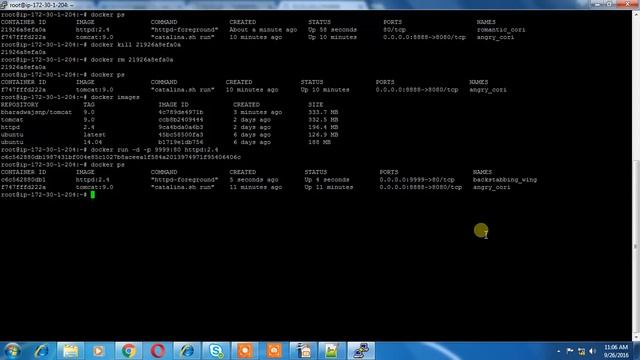The height and width of the screenshot is (360, 640).
Task: Open the volume speaker tray icon
Action: [592, 351]
